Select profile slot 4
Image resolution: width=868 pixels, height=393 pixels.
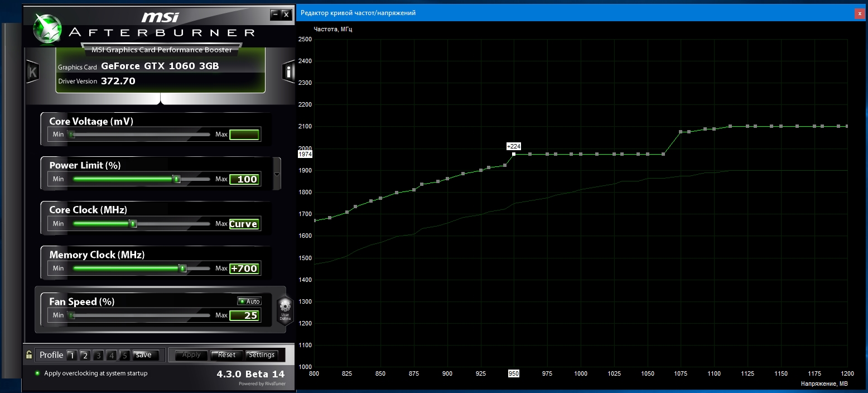click(x=112, y=355)
